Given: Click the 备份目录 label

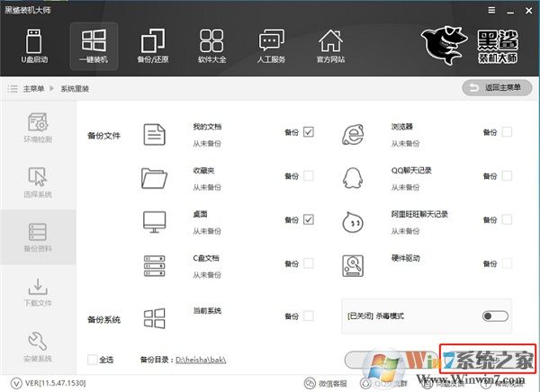Looking at the screenshot, I should tap(156, 360).
